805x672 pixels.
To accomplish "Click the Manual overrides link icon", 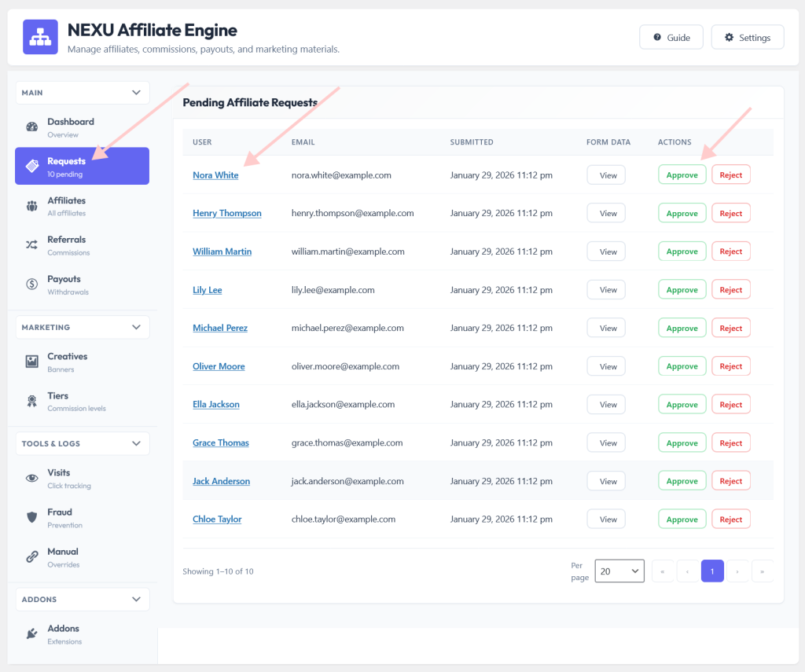I will click(x=31, y=556).
